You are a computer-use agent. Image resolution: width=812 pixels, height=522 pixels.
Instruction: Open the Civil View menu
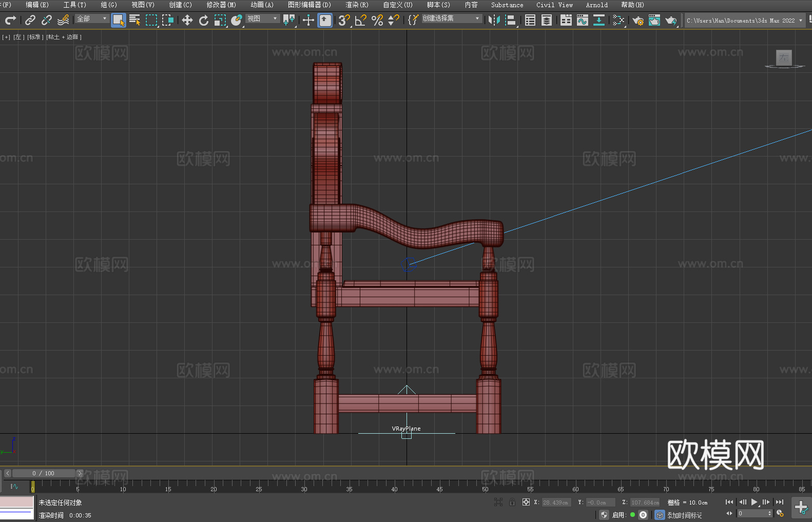[x=554, y=5]
